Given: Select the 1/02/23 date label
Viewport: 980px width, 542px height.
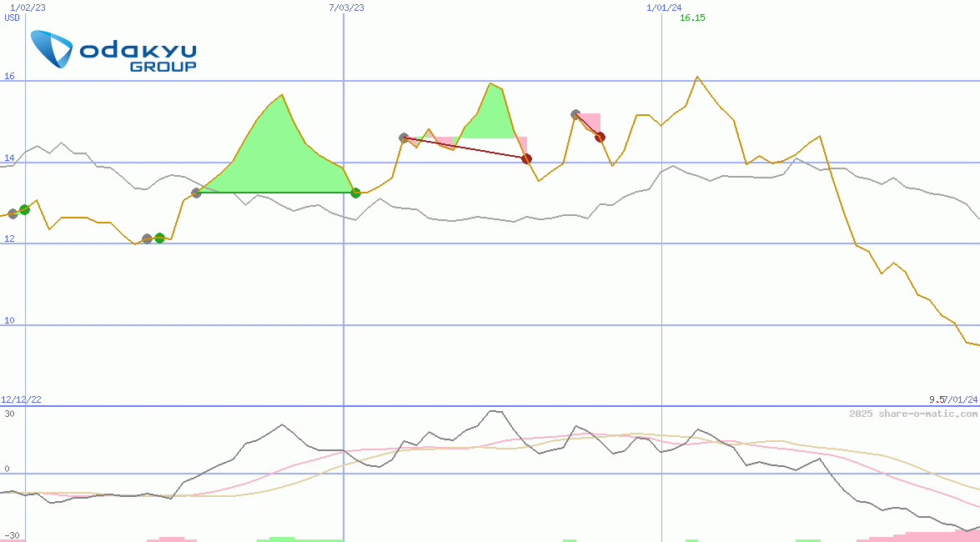Looking at the screenshot, I should click(26, 8).
